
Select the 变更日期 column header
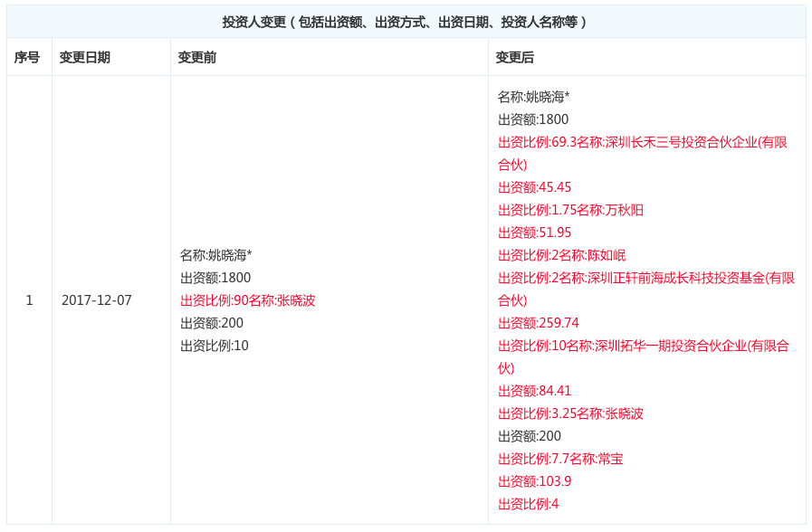[85, 57]
